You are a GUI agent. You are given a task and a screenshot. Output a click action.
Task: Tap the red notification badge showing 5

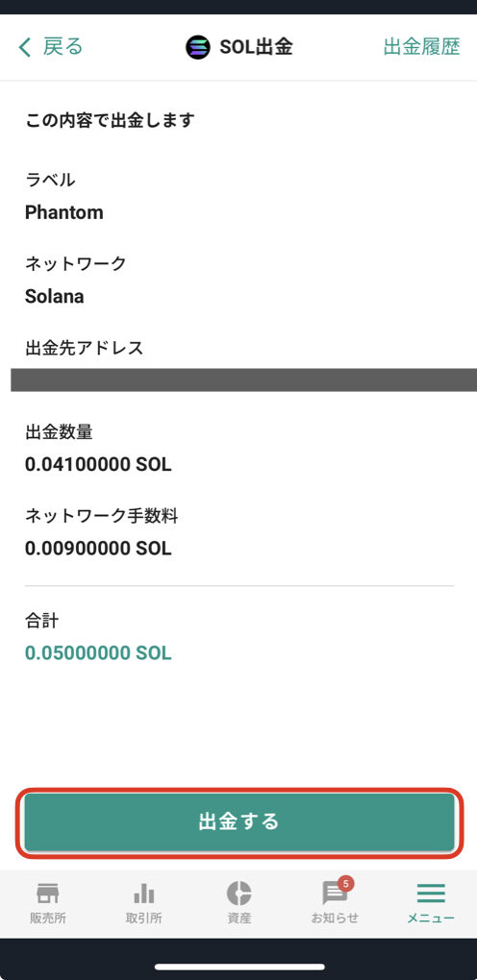345,884
